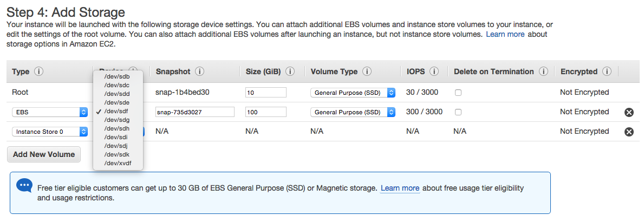The image size is (644, 221).
Task: Choose /dev/xvdf in the device list
Action: (x=118, y=163)
